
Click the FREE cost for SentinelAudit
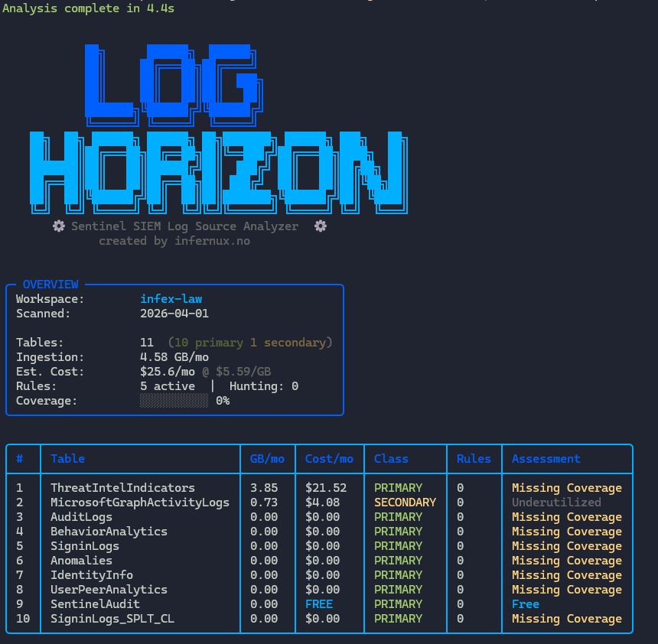(319, 604)
